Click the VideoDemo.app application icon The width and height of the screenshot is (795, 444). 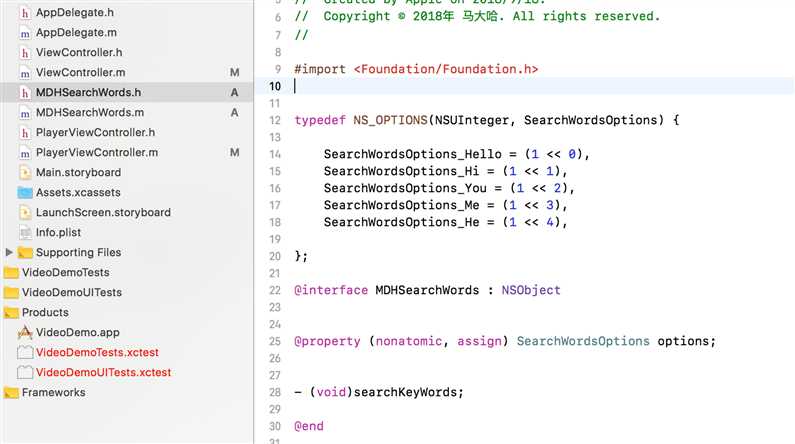tap(24, 332)
